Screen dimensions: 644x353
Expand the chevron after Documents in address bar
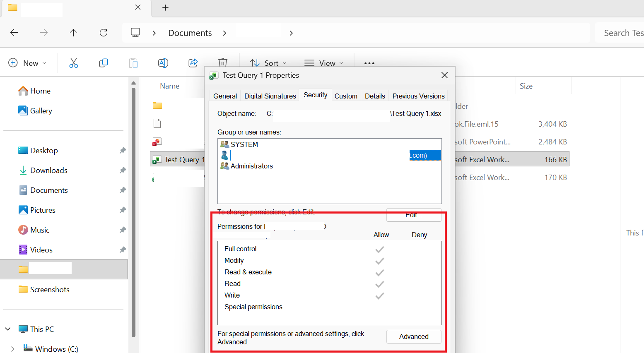click(x=224, y=33)
